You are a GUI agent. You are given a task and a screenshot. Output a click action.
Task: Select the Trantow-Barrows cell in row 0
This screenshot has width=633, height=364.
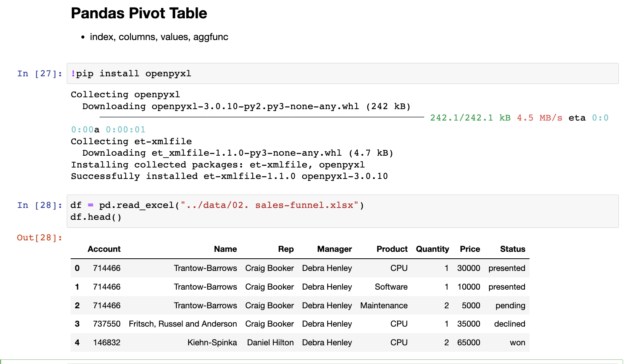pyautogui.click(x=205, y=268)
